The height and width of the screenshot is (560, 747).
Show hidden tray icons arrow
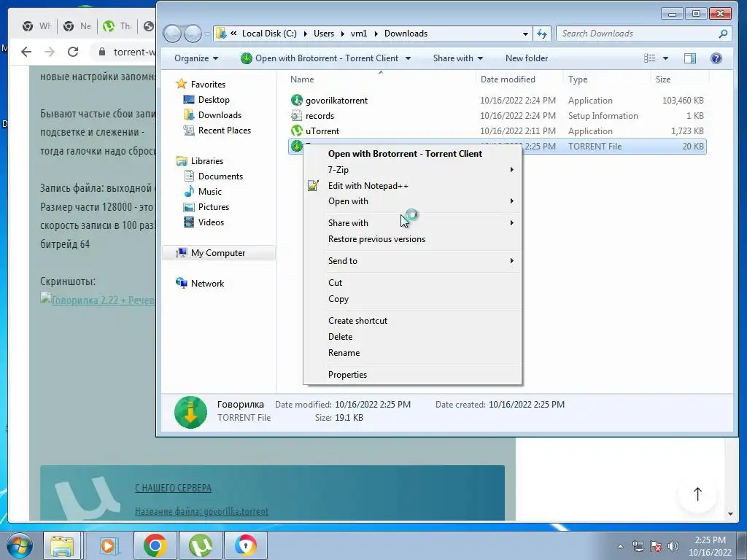coord(620,546)
